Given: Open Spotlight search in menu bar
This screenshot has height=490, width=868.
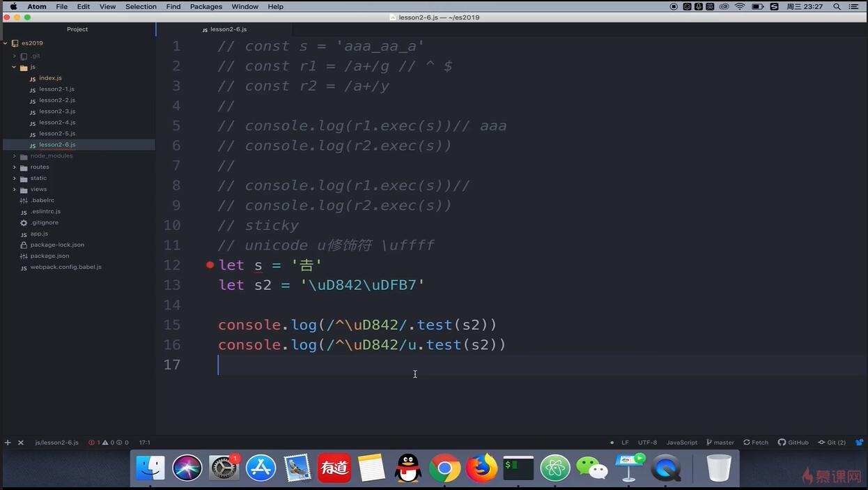Looking at the screenshot, I should 837,6.
